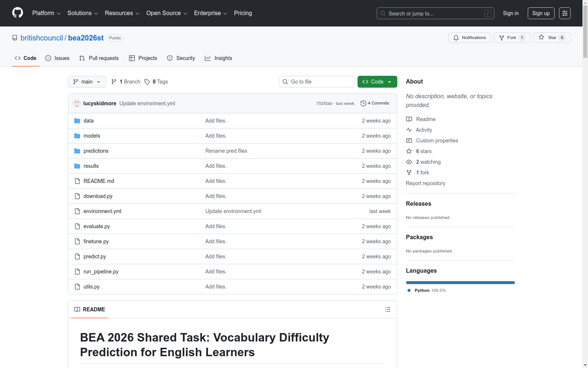Click the evaluate.py file icon

(x=77, y=226)
